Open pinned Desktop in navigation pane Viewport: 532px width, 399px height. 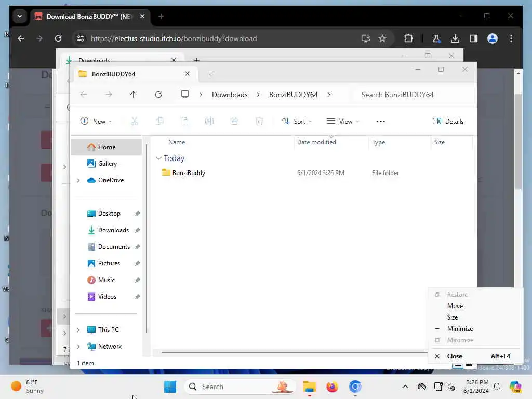106,214
